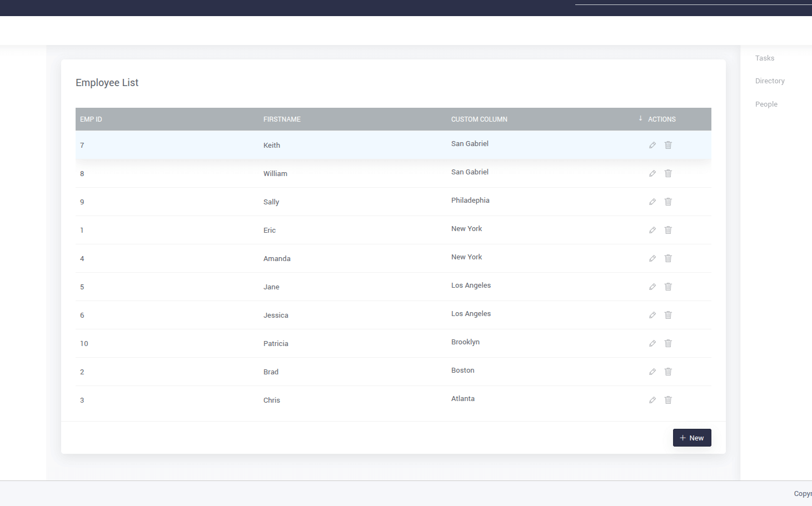This screenshot has height=506, width=812.
Task: Sort by the EMP ID column header
Action: click(91, 119)
